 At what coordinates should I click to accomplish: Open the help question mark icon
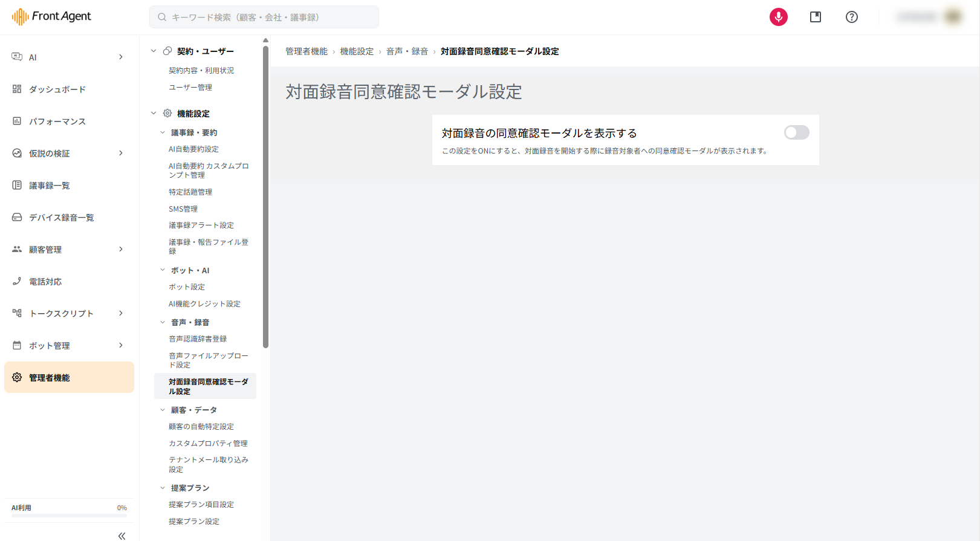pos(852,17)
